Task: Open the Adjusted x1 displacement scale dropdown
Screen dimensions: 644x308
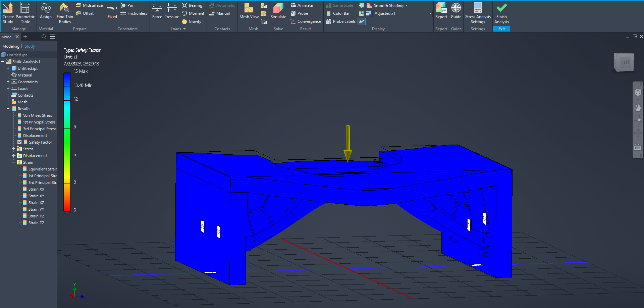Action: pos(430,13)
